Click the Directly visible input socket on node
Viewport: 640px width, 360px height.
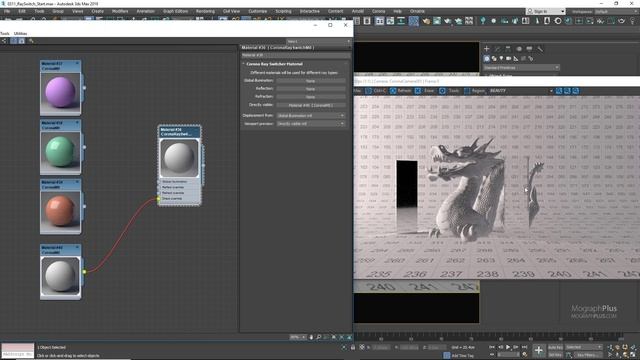click(x=159, y=199)
